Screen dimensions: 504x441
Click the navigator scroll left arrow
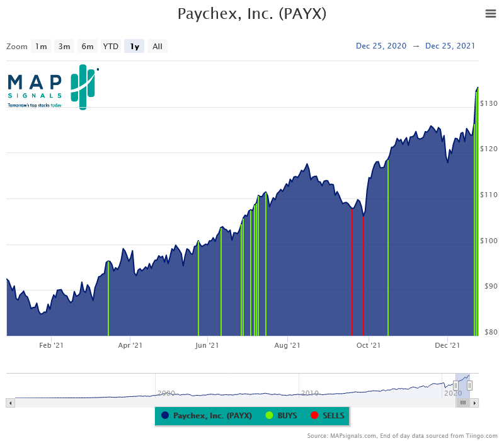click(x=10, y=403)
